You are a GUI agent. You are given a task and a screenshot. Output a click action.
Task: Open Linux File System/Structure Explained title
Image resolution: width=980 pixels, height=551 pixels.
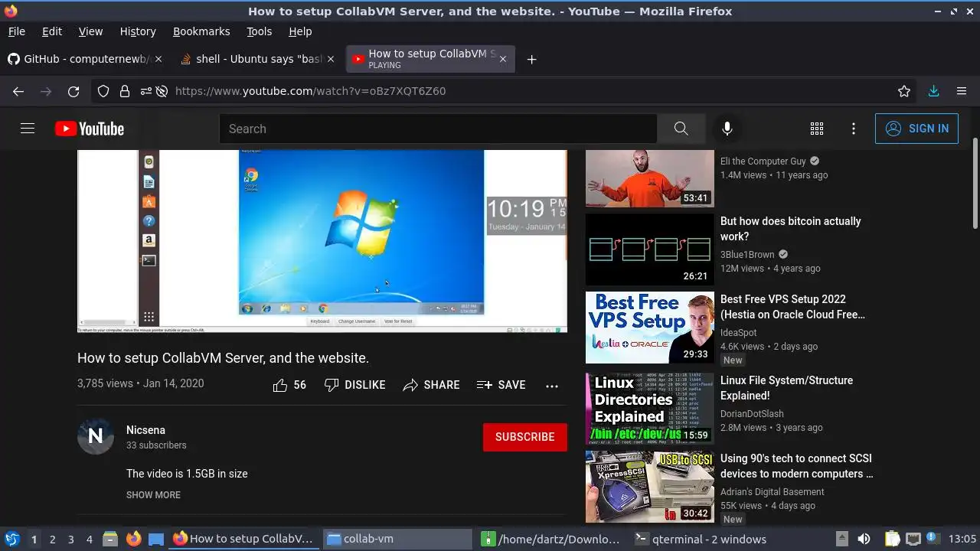pos(786,388)
